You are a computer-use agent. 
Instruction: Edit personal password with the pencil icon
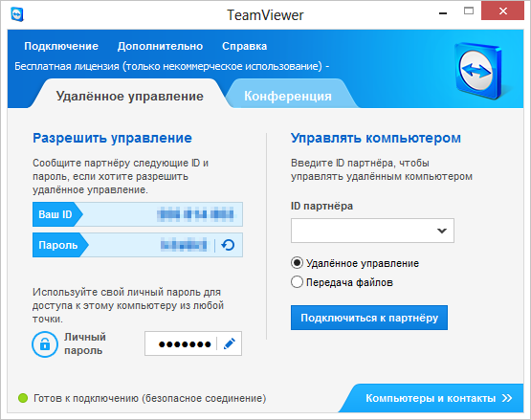point(230,343)
